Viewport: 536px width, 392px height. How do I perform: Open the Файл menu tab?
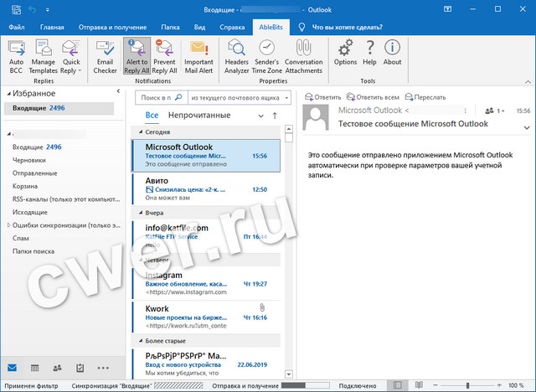[x=16, y=26]
